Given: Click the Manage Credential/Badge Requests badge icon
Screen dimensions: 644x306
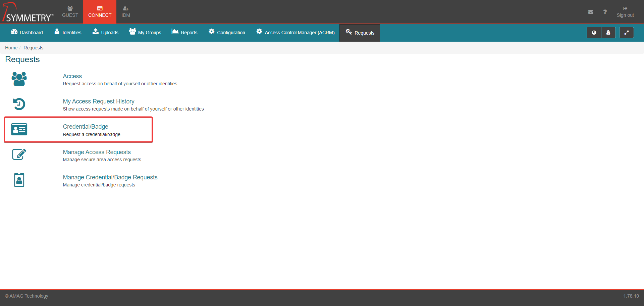Looking at the screenshot, I should click(x=19, y=180).
